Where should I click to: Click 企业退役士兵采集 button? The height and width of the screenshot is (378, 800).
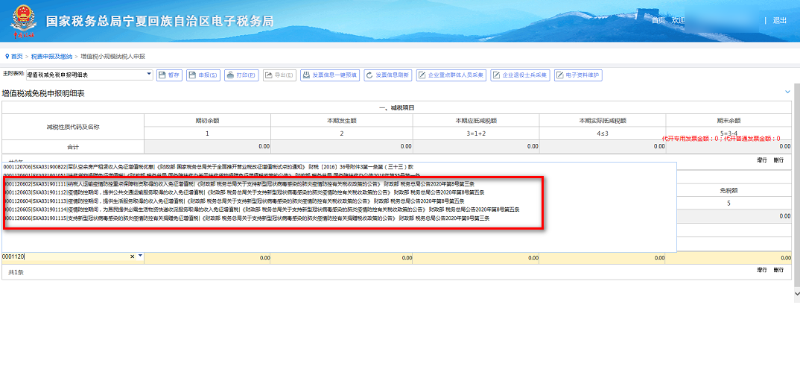pyautogui.click(x=520, y=75)
